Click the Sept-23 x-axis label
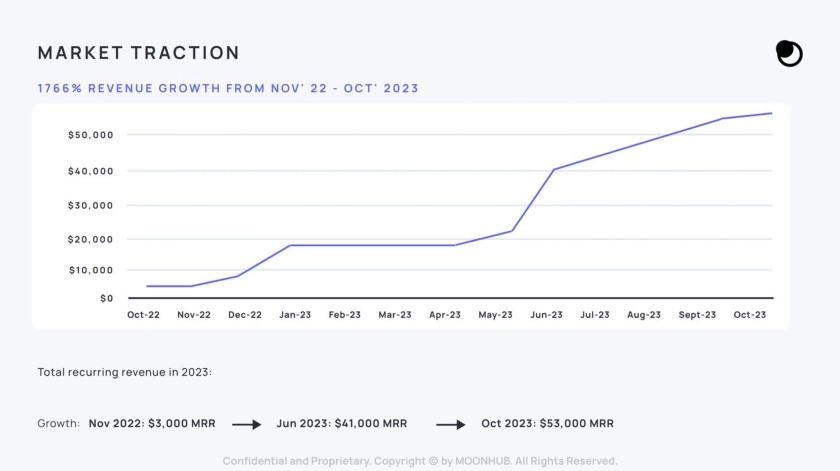Viewport: 840px width, 471px height. (x=697, y=314)
